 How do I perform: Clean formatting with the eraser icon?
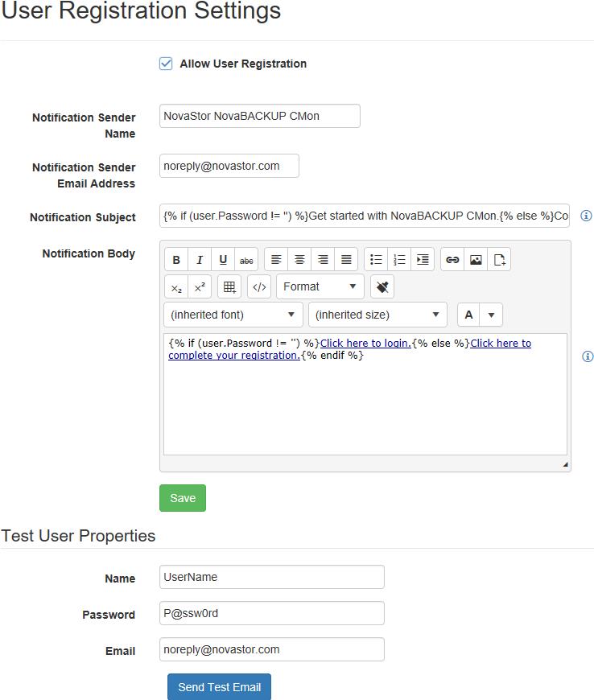click(382, 287)
